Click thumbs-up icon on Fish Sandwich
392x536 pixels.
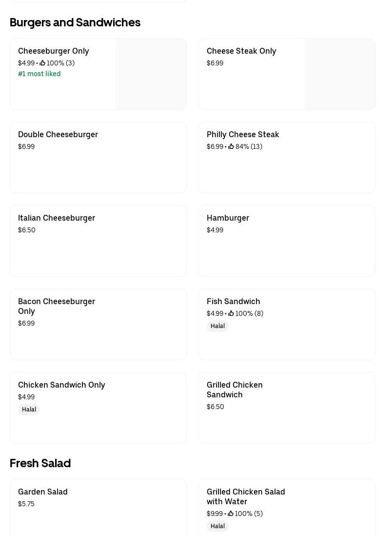click(x=231, y=313)
